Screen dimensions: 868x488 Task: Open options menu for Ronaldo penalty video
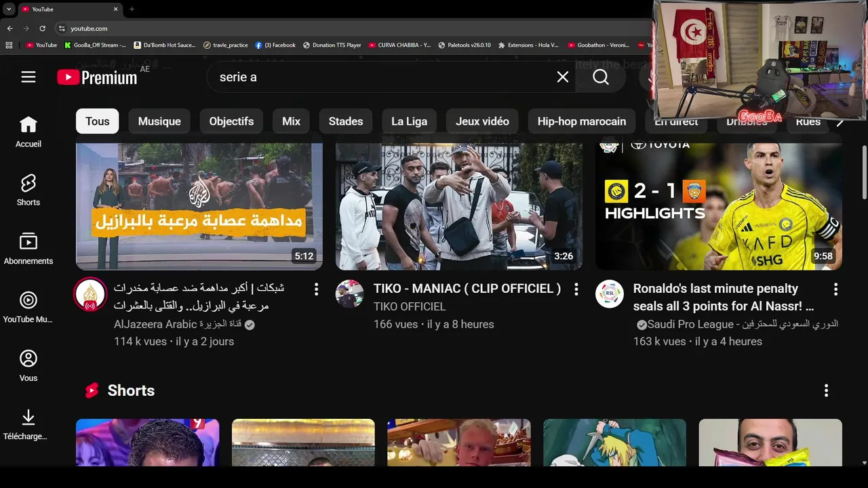835,289
